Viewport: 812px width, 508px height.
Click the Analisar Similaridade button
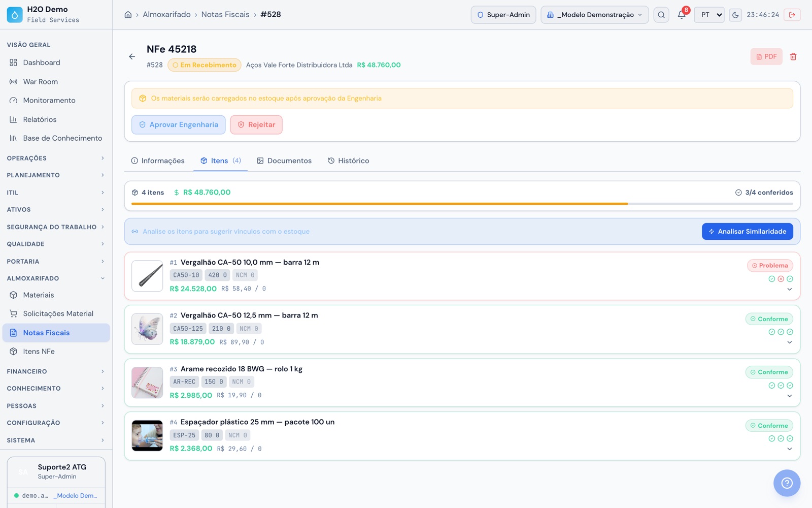tap(747, 232)
